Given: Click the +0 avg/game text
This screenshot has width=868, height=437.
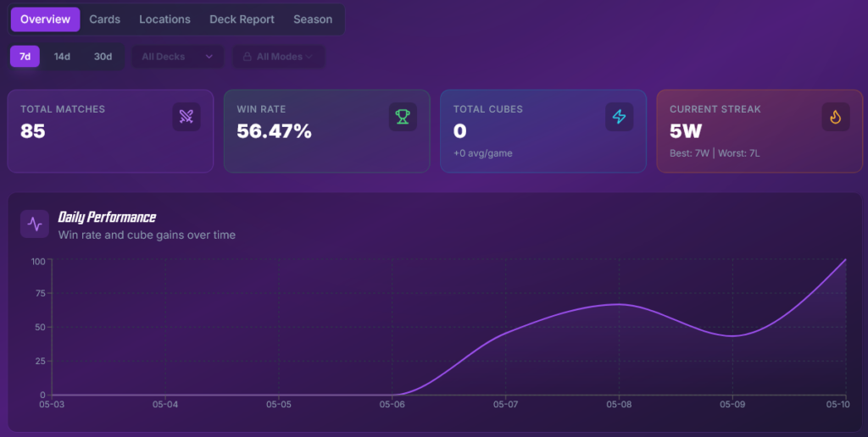Looking at the screenshot, I should pos(482,153).
